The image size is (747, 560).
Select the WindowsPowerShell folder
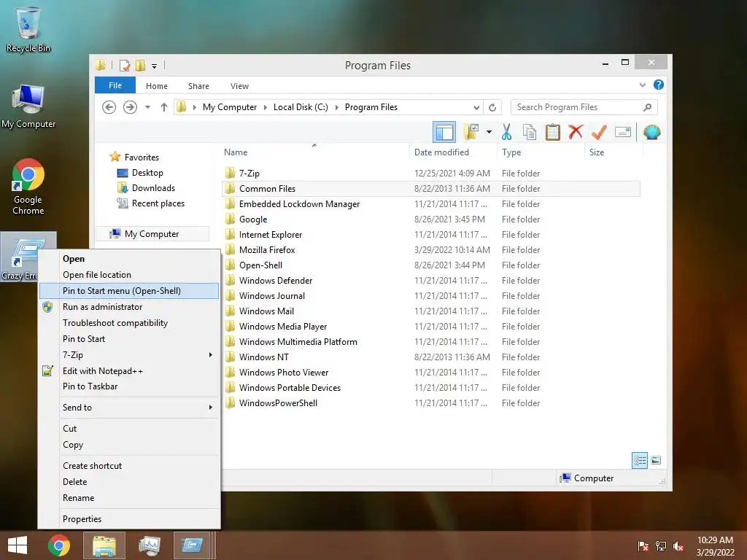coord(430,402)
